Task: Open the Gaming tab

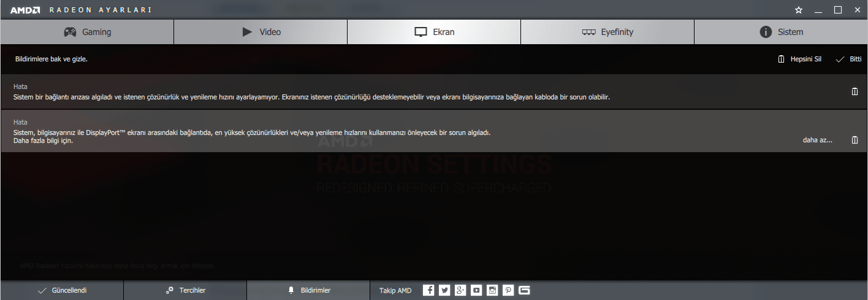Action: tap(87, 32)
